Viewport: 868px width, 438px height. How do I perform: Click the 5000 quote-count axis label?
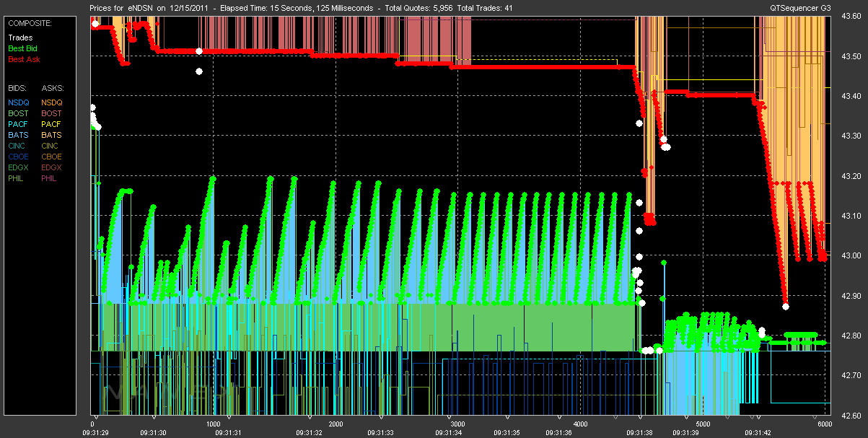tap(702, 424)
